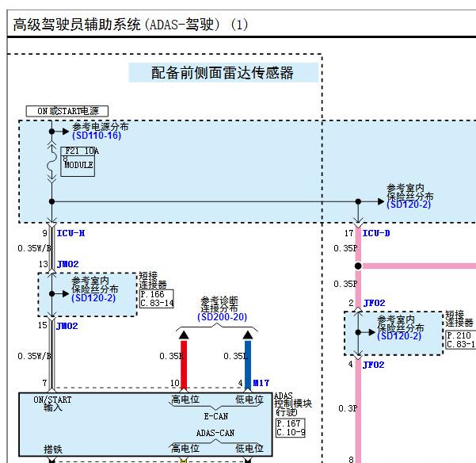Click the F21 10A MODULE fuse box
Screen dimensions: 476x463
(x=78, y=162)
